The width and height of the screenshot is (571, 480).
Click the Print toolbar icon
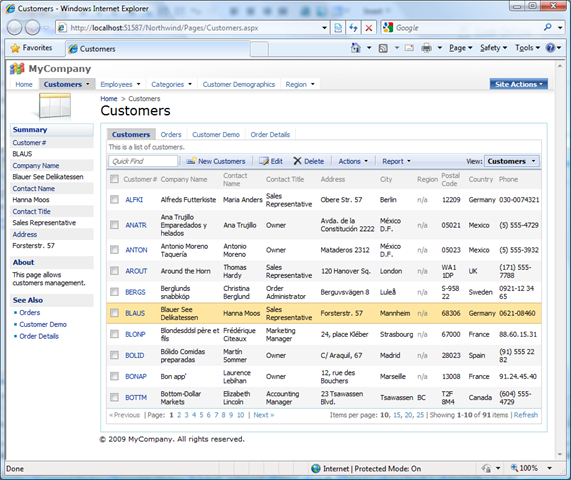[x=426, y=48]
